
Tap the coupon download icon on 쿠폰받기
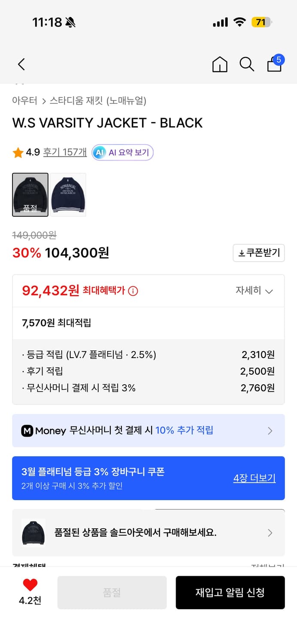coord(242,253)
